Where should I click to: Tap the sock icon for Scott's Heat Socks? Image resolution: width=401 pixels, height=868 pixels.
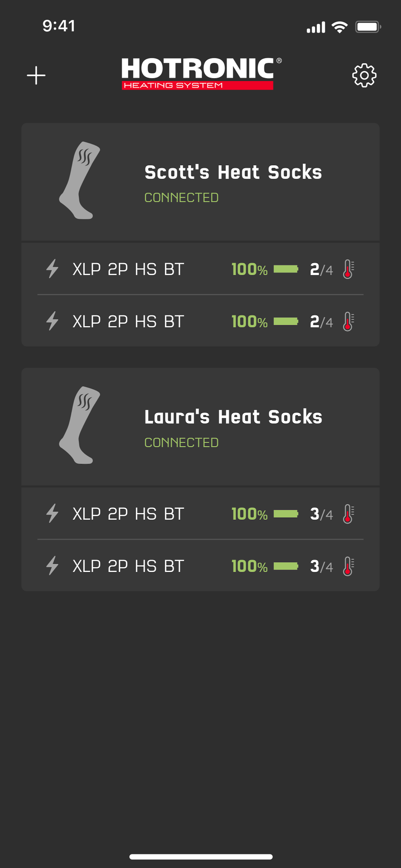point(80,181)
